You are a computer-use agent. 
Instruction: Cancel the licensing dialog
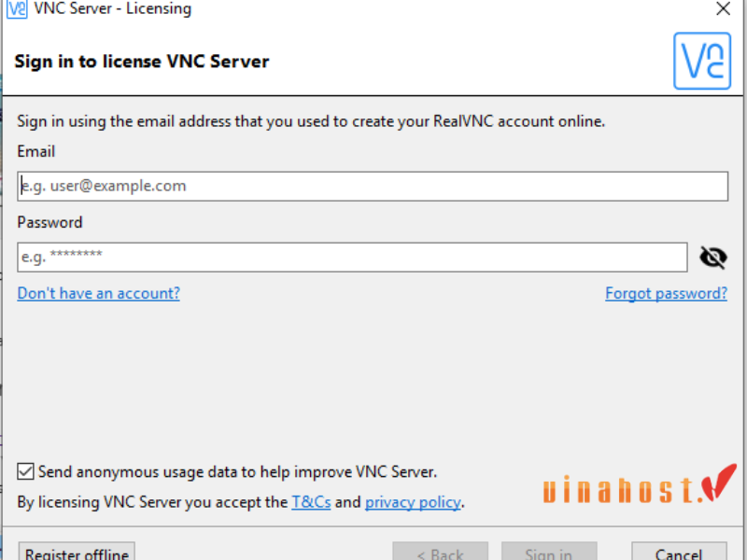click(679, 552)
